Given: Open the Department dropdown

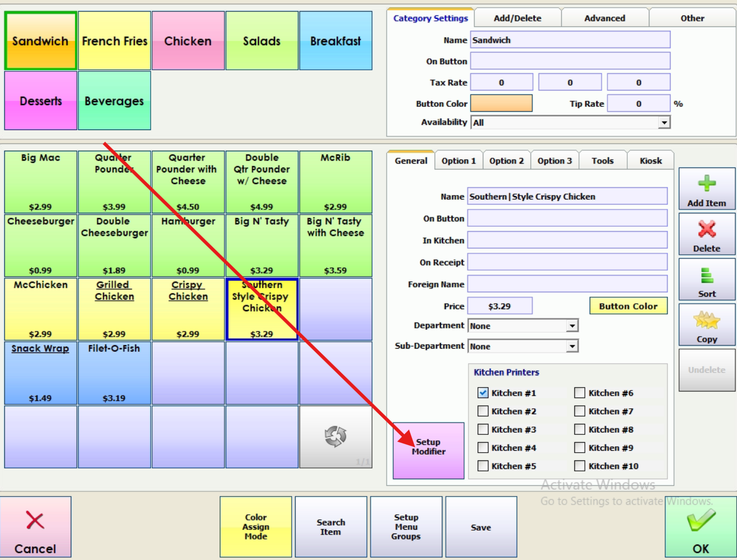Looking at the screenshot, I should (572, 326).
